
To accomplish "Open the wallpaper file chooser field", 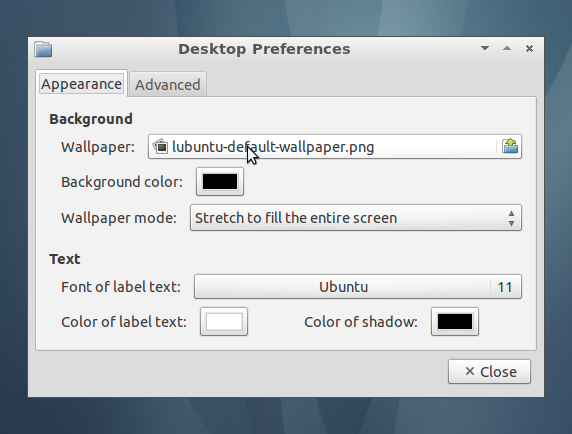I will [335, 147].
